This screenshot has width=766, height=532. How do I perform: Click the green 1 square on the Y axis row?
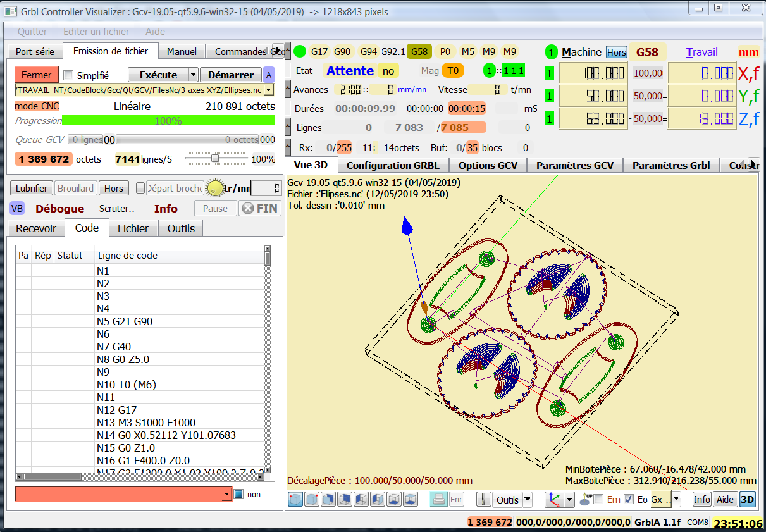549,96
